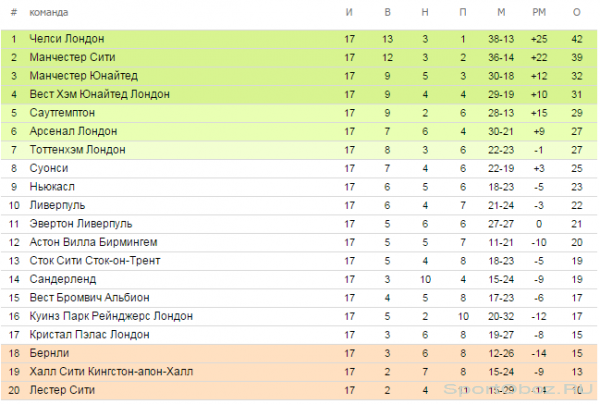Screen dimensions: 600x404
Task: Select the Ньюкасл row
Action: (x=299, y=187)
